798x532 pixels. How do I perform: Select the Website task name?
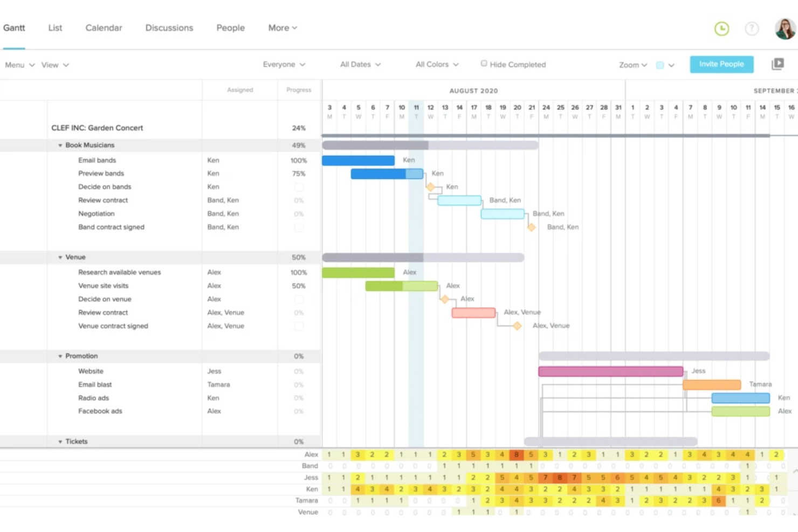coord(91,371)
